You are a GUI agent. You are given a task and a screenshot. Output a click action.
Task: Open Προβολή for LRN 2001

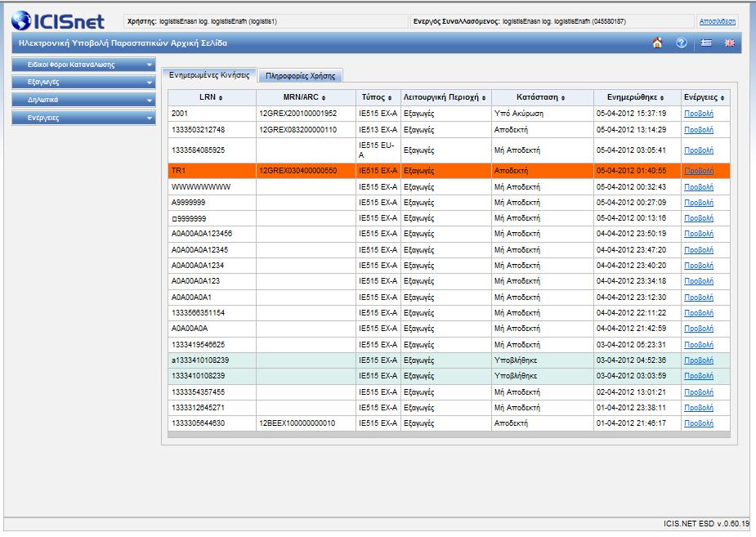pos(699,114)
